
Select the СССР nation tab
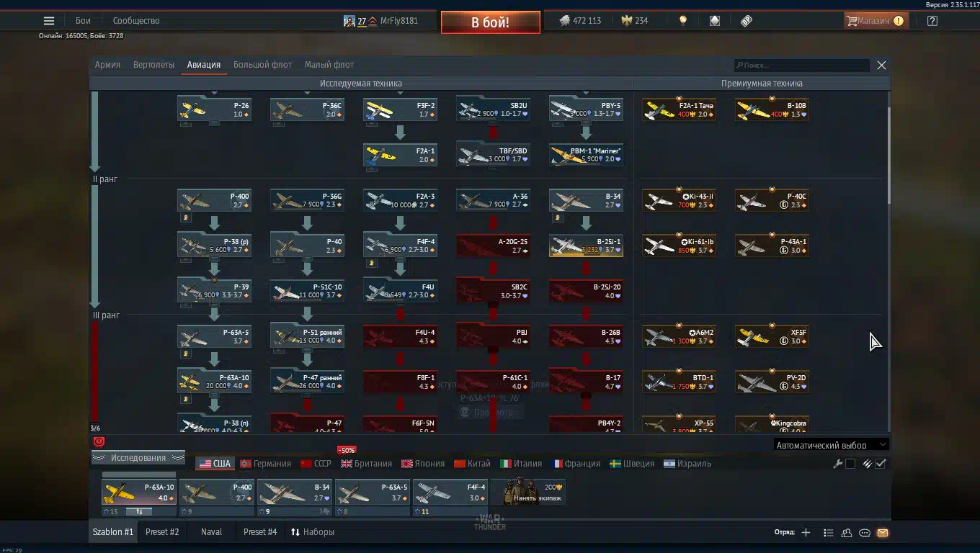[316, 464]
